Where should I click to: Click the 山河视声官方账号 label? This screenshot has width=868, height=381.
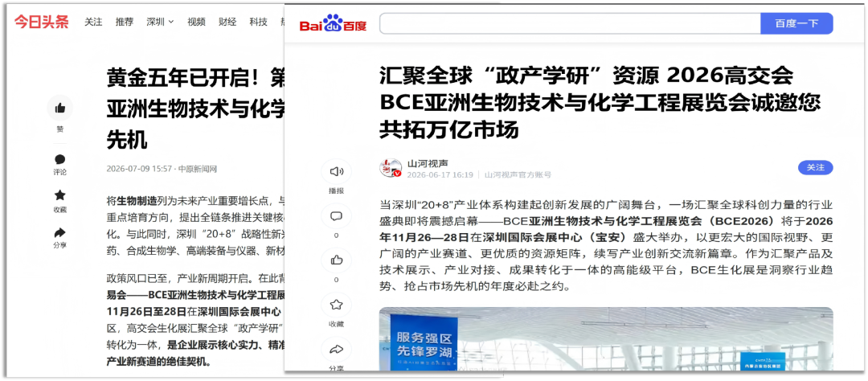[518, 174]
